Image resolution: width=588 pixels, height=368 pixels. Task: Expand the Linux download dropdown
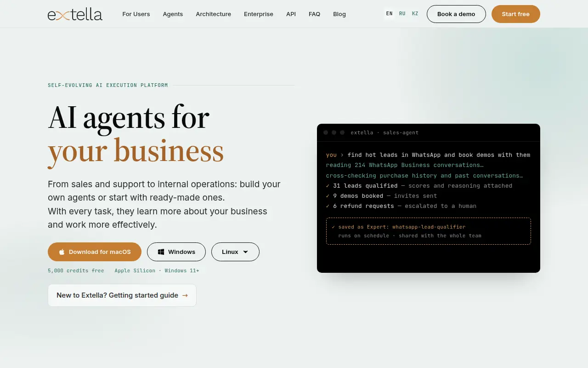[235, 252]
